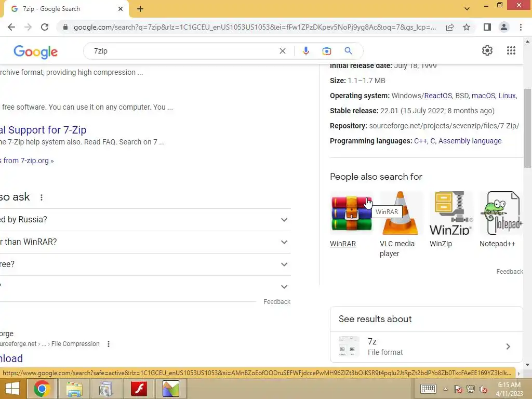Open a new browser tab

click(140, 9)
